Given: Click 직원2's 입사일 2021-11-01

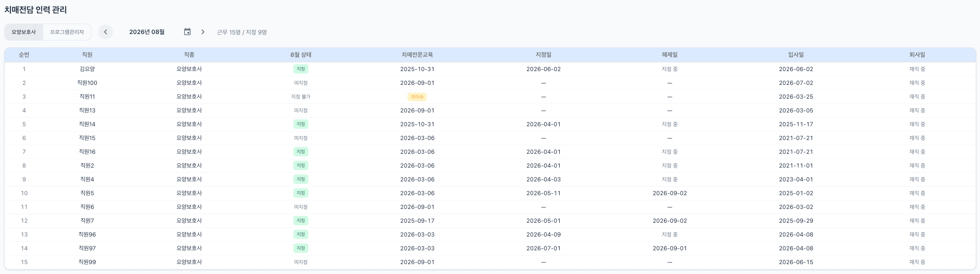Looking at the screenshot, I should point(796,165).
